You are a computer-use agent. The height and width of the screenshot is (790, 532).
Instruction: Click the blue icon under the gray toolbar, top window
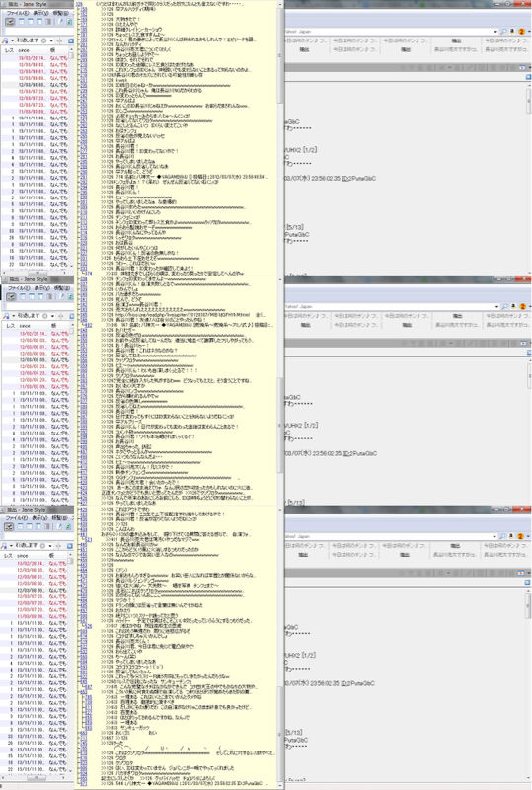point(528,77)
